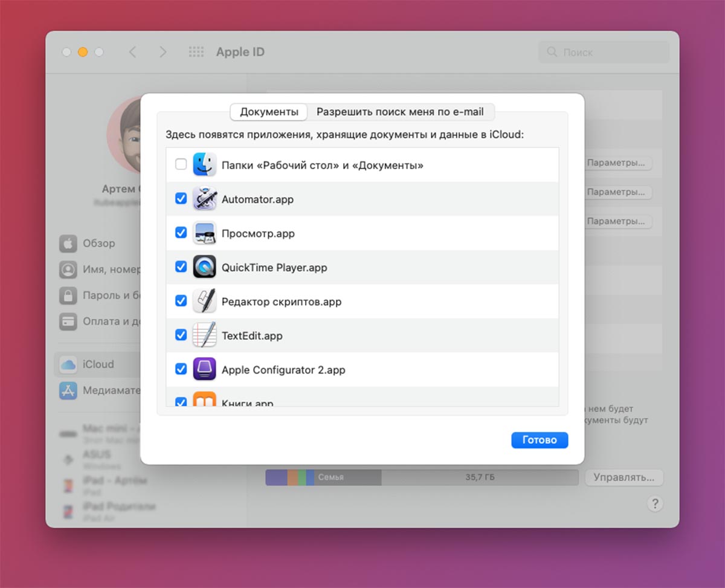725x588 pixels.
Task: Click the show-all grid icon in toolbar
Action: pos(196,52)
